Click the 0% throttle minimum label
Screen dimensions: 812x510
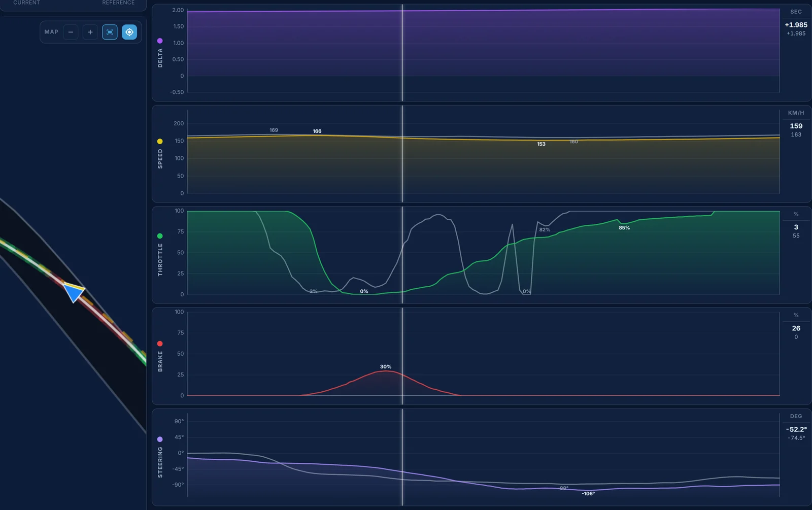[x=364, y=291]
